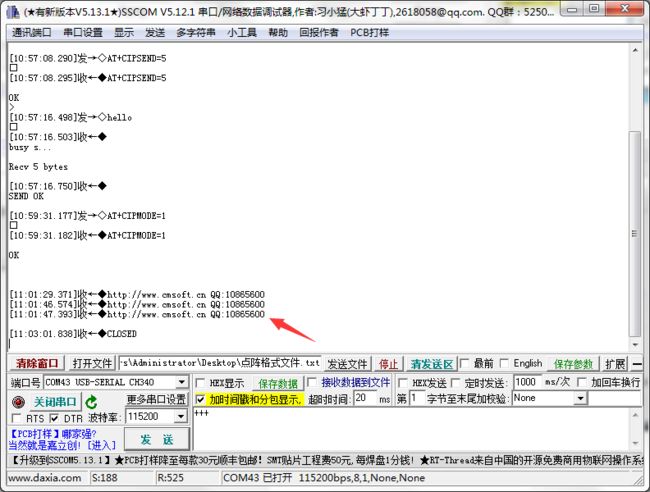Click the green refresh port icon
The width and height of the screenshot is (650, 492).
click(x=91, y=402)
